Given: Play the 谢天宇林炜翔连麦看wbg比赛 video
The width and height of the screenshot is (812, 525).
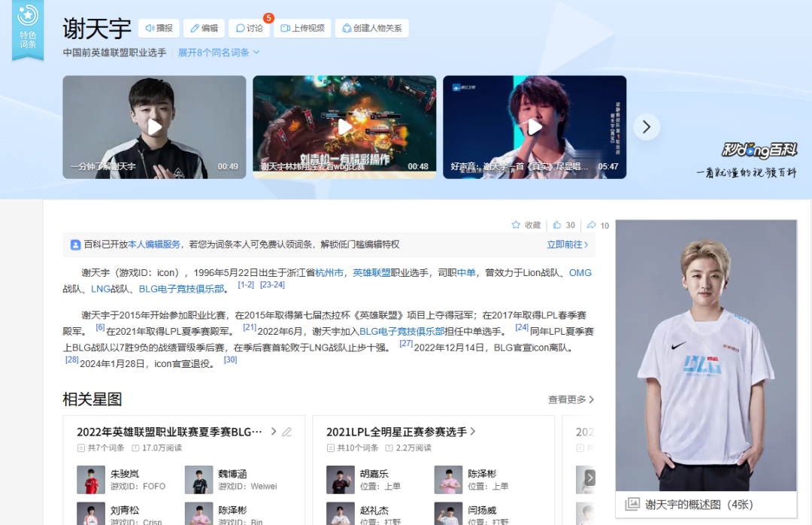Looking at the screenshot, I should coord(344,127).
